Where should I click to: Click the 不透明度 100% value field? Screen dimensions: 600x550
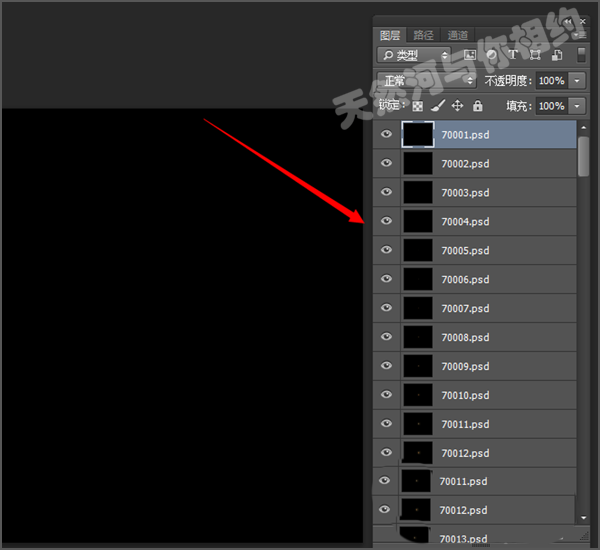tap(551, 81)
